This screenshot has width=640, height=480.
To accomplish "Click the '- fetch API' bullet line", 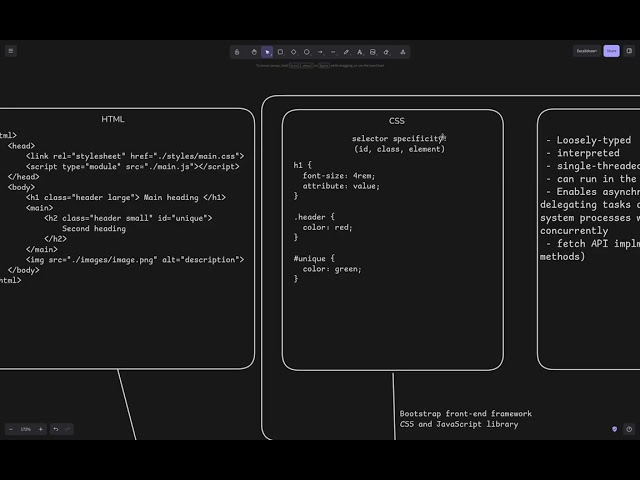I will click(593, 244).
